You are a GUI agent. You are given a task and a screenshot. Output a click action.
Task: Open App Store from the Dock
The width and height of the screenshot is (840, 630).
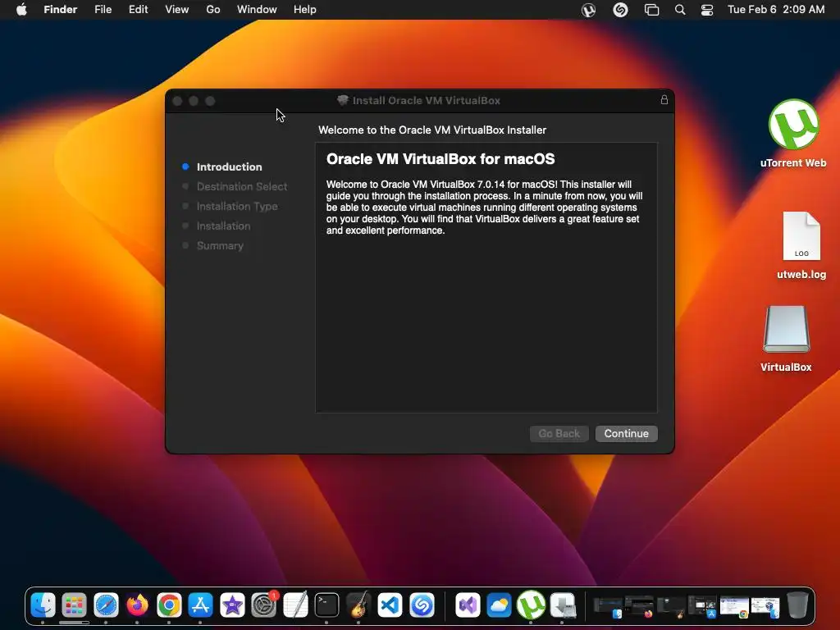click(200, 605)
